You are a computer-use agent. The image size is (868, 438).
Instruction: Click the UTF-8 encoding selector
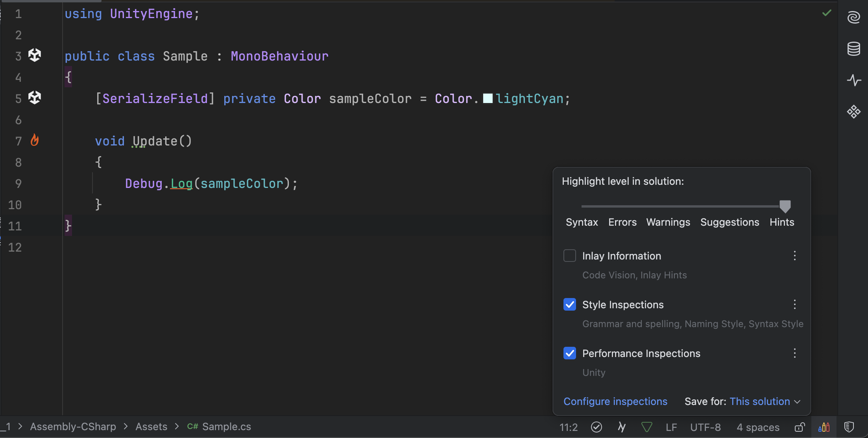click(x=705, y=427)
